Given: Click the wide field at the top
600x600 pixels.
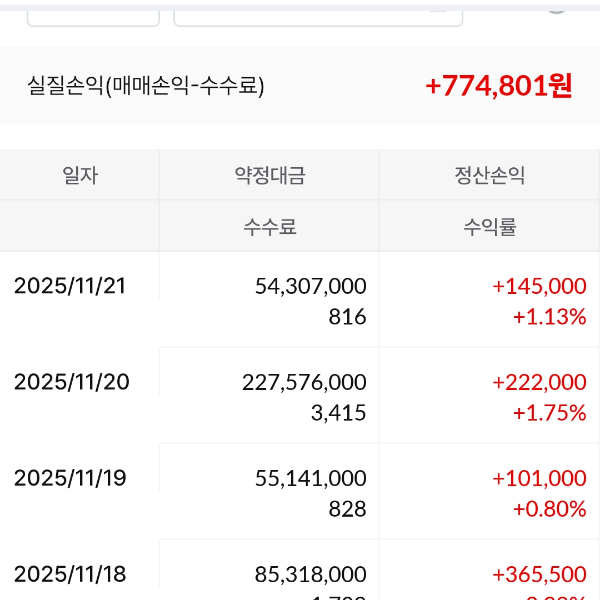Looking at the screenshot, I should click(x=318, y=12).
